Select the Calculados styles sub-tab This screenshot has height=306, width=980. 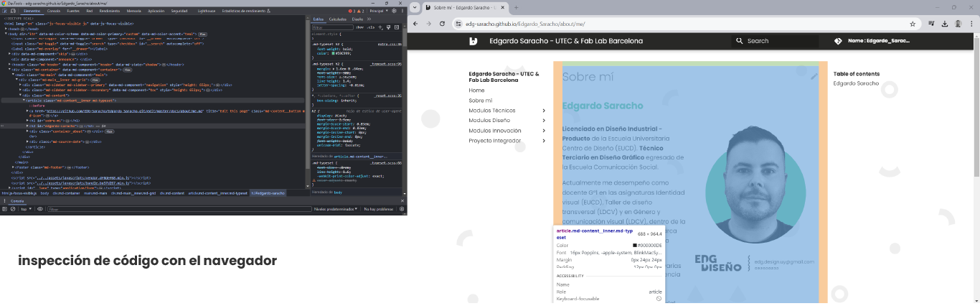pos(338,19)
